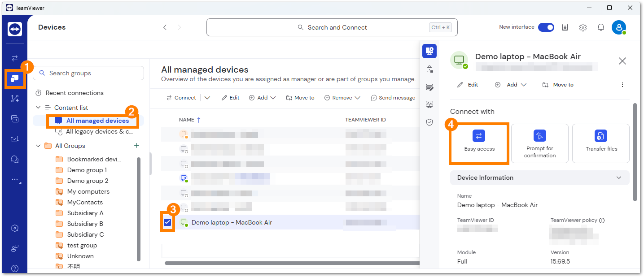Click the feedback icon next to New interface toggle

click(565, 27)
